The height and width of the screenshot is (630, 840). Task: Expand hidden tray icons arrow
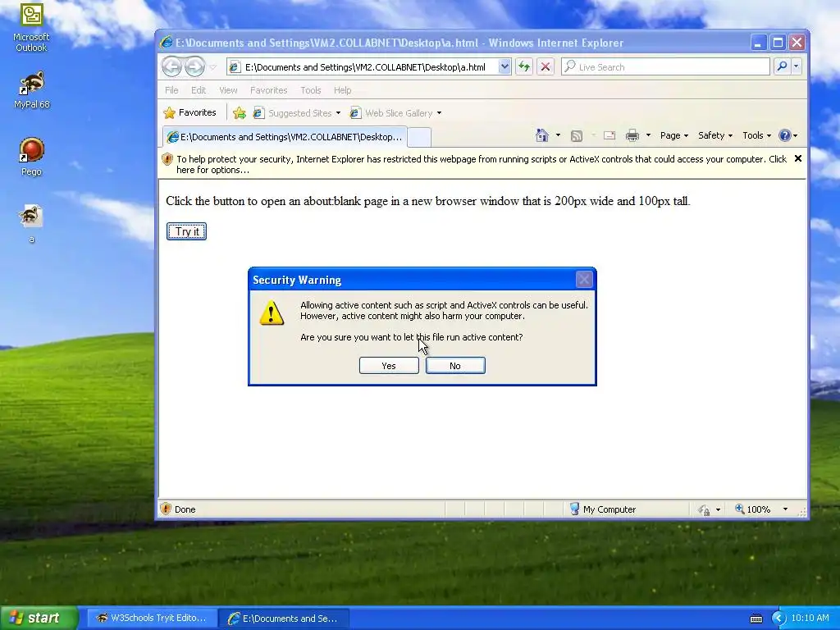778,619
